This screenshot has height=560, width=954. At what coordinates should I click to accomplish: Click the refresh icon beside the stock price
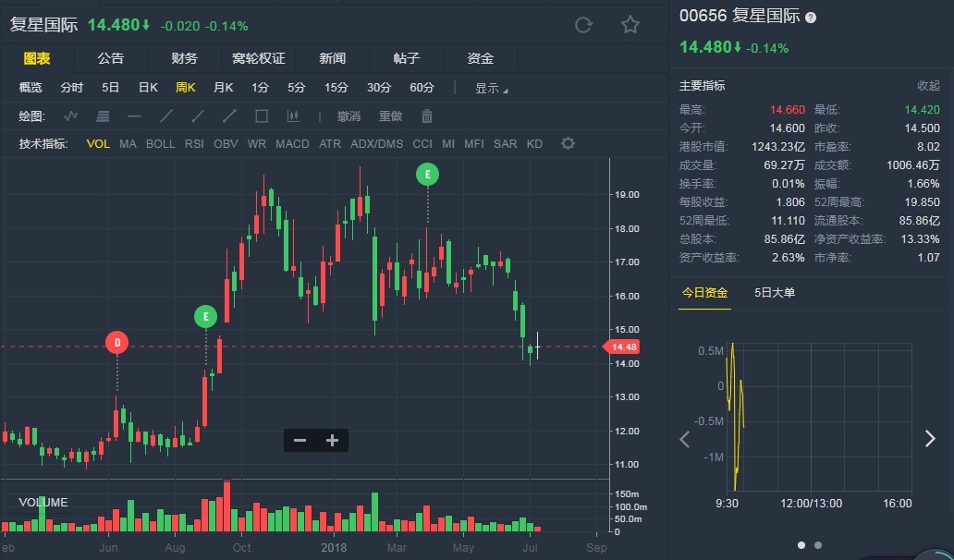pyautogui.click(x=583, y=25)
